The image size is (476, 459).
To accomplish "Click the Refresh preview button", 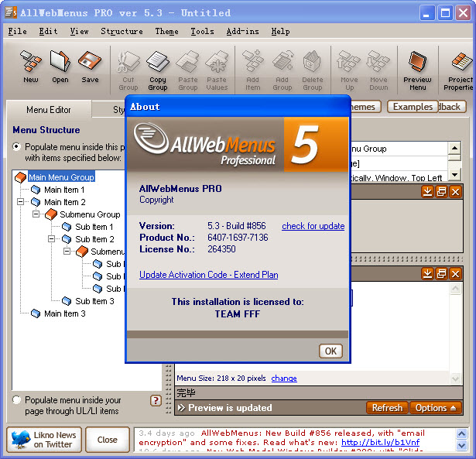I will [x=387, y=408].
